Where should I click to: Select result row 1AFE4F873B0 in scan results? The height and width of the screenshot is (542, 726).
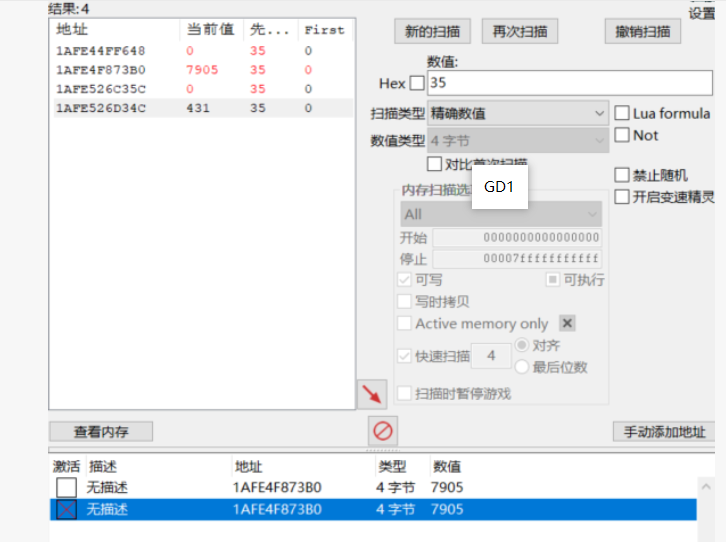pos(203,69)
